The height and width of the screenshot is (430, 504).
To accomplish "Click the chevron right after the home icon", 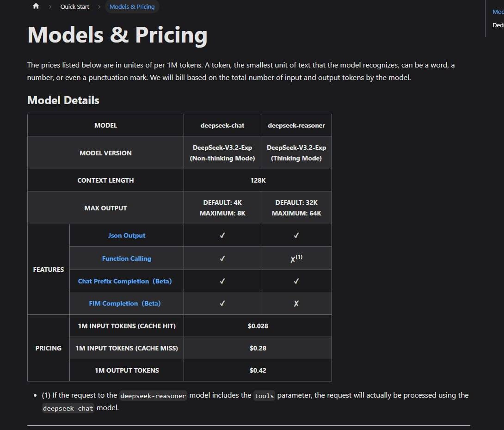I will [x=50, y=7].
